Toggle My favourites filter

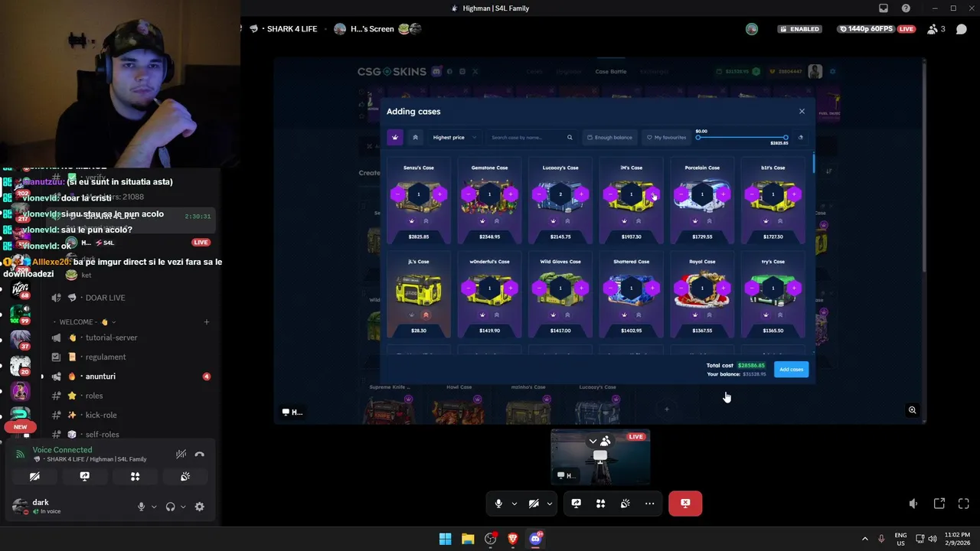coord(666,138)
